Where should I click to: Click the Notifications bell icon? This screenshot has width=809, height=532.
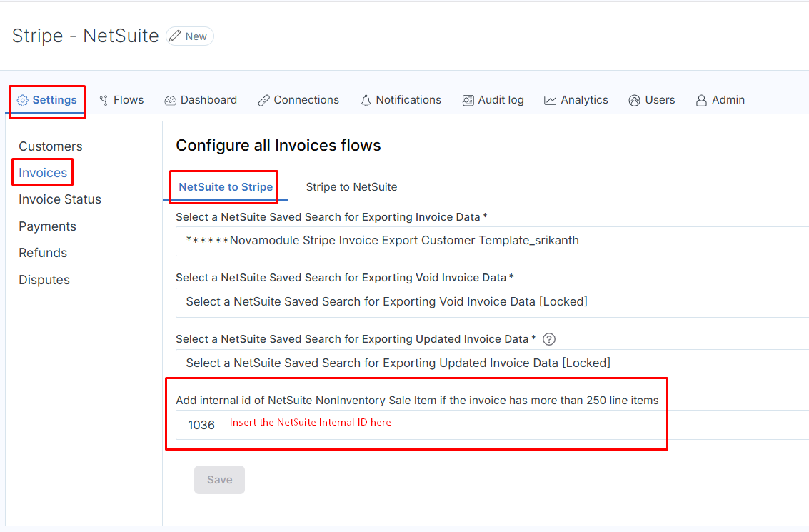tap(366, 100)
